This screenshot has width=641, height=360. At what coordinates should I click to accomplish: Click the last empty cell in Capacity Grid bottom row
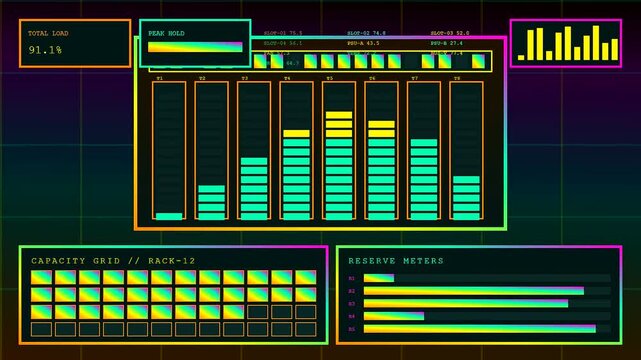tap(306, 329)
